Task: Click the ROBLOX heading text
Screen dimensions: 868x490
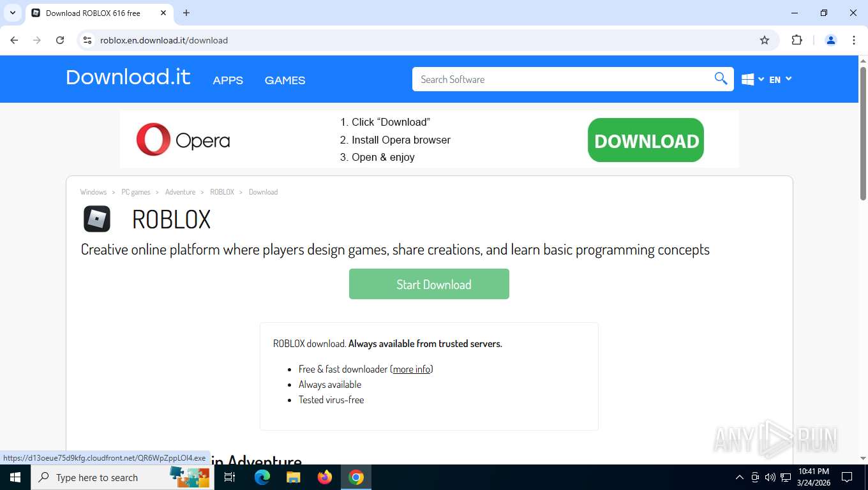Action: coord(171,219)
